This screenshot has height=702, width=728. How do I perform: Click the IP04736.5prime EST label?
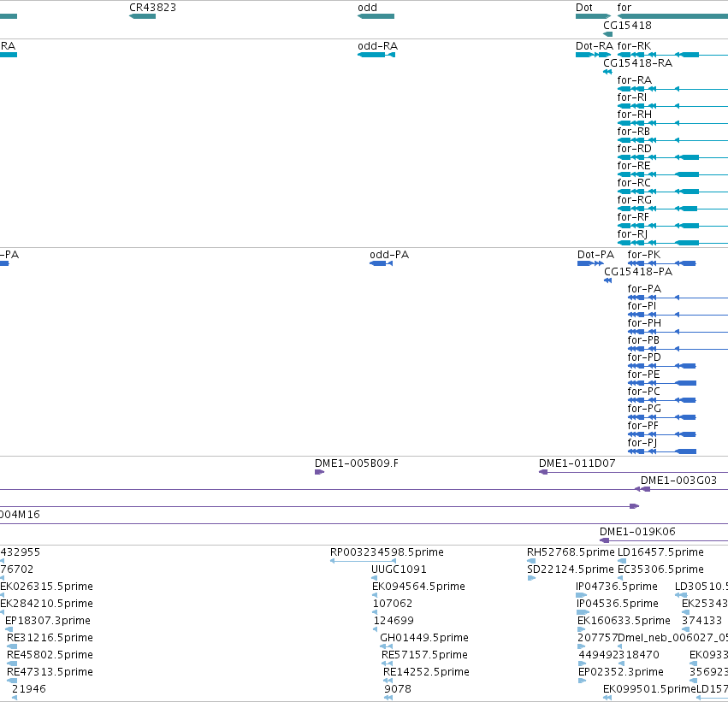click(x=617, y=587)
